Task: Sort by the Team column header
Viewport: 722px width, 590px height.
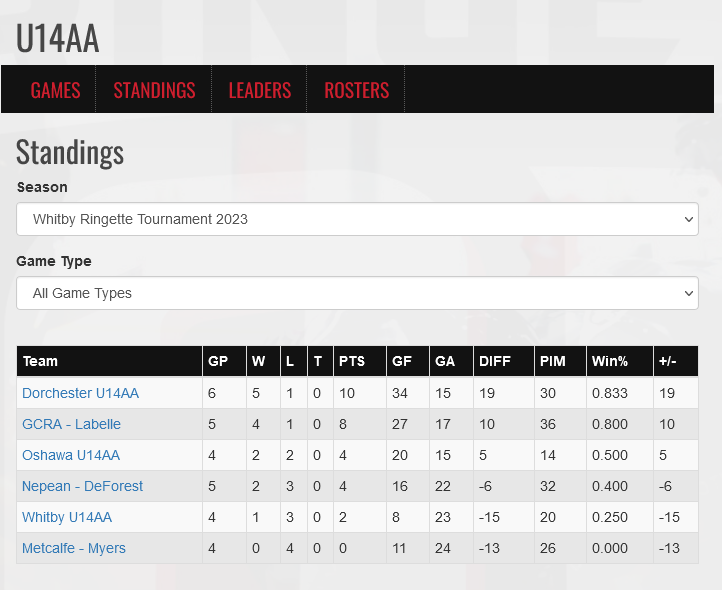Action: coord(41,361)
